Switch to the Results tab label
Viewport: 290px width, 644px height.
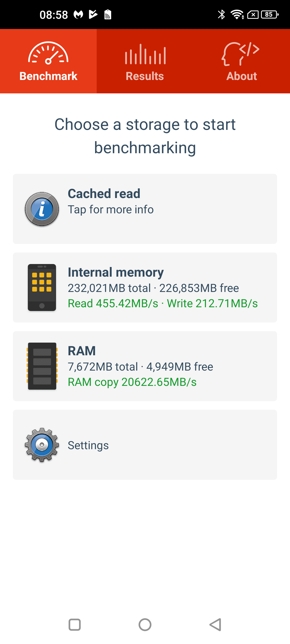[x=145, y=76]
